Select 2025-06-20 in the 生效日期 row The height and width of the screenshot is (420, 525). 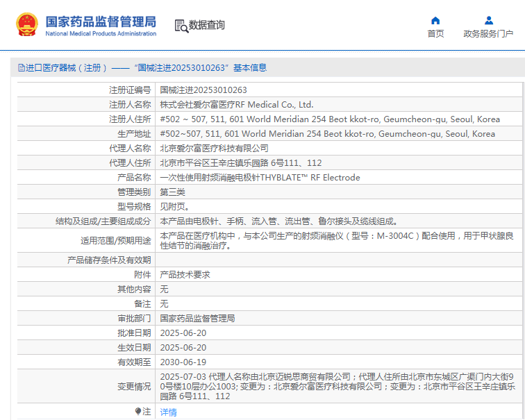pyautogui.click(x=183, y=347)
